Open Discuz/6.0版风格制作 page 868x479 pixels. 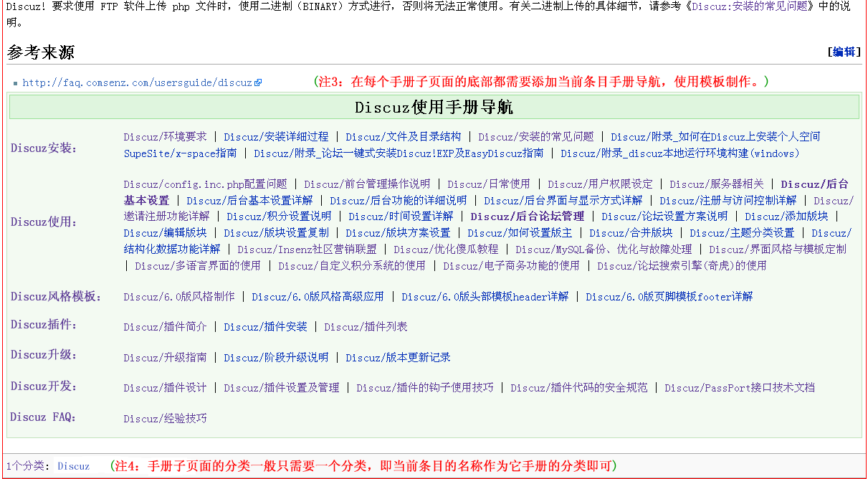[x=178, y=296]
